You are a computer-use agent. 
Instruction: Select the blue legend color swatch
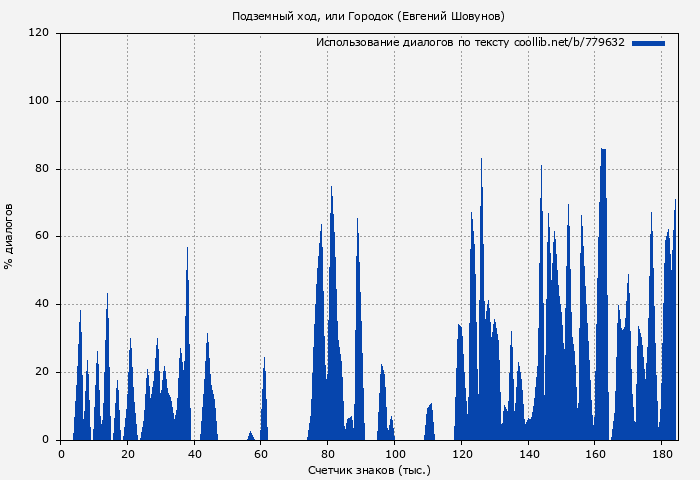tap(648, 43)
